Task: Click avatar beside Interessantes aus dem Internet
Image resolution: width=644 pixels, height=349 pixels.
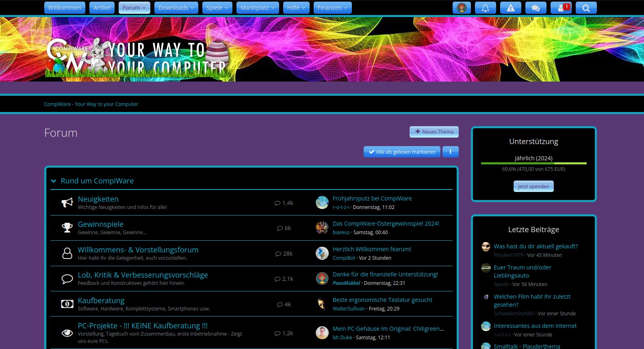Action: (x=486, y=326)
